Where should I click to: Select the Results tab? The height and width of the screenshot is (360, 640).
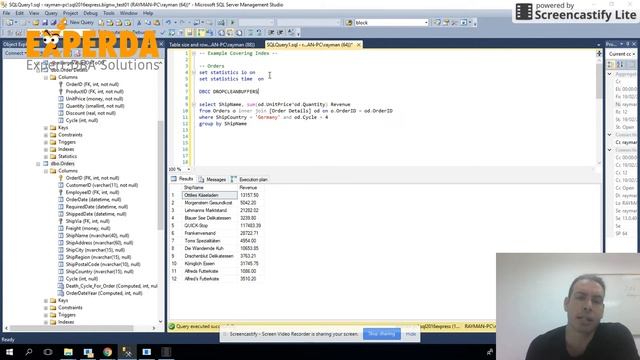182,179
